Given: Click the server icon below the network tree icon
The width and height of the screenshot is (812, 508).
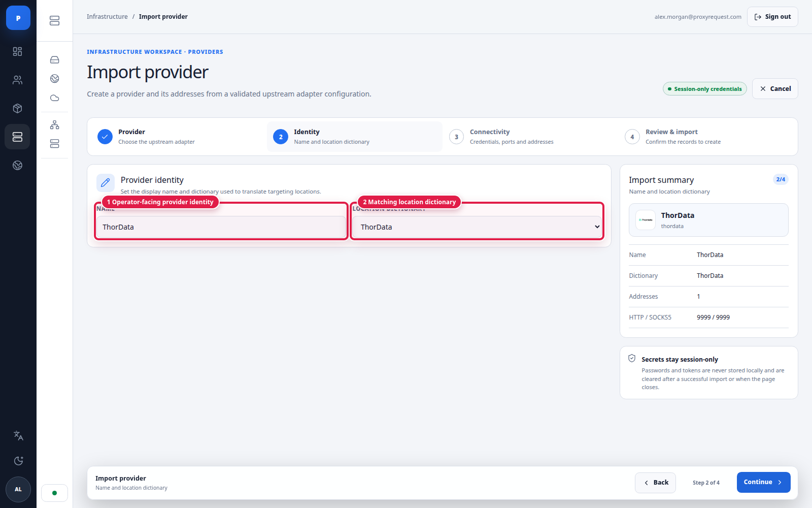Looking at the screenshot, I should tap(55, 144).
